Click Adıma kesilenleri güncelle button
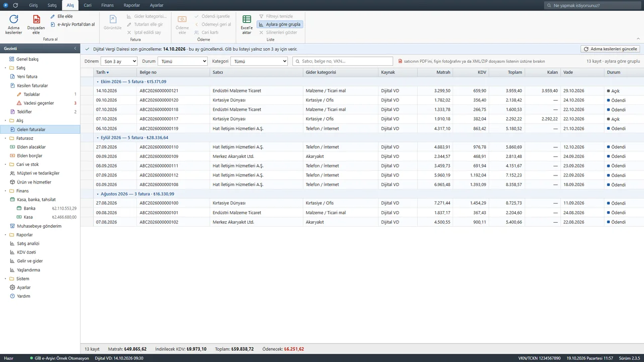Image resolution: width=644 pixels, height=362 pixels. point(610,49)
